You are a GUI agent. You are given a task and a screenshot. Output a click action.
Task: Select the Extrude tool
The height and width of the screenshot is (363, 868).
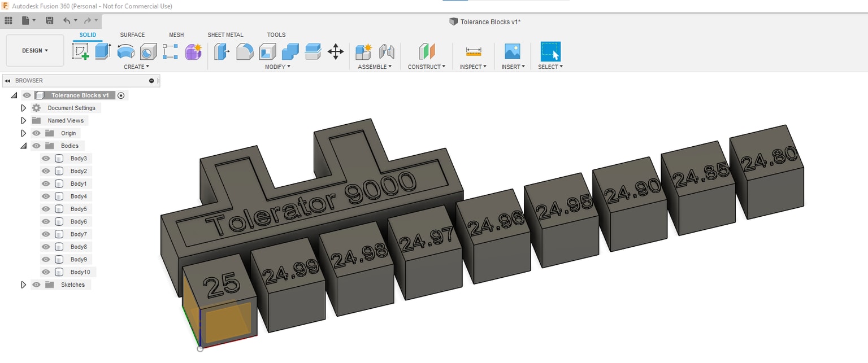click(102, 52)
